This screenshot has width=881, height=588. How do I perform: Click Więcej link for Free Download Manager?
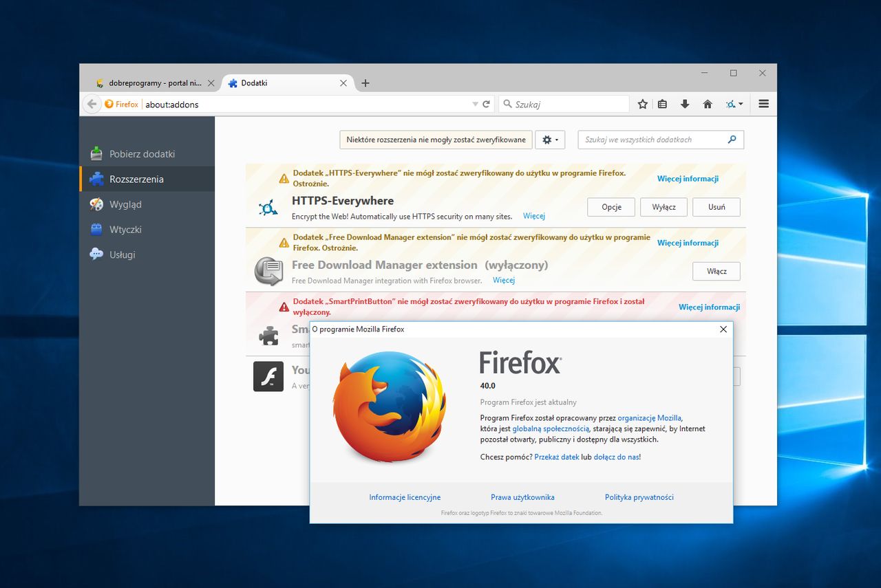[504, 280]
